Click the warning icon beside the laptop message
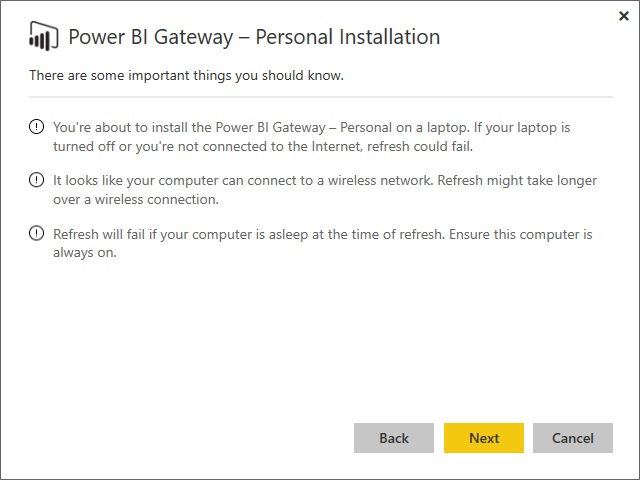The width and height of the screenshot is (640, 480). tap(37, 127)
